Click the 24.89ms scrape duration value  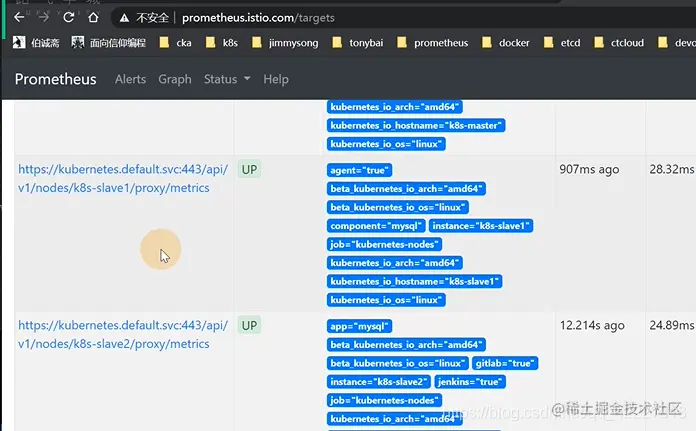pos(672,325)
